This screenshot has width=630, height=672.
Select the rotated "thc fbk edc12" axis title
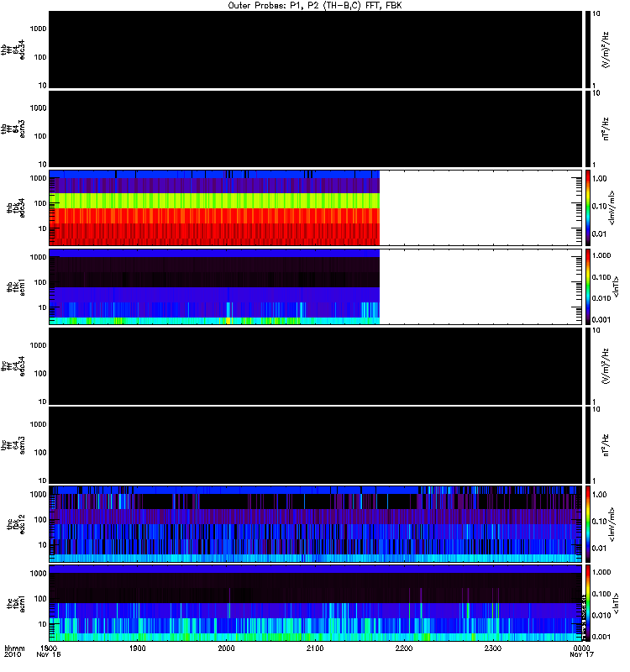click(15, 523)
